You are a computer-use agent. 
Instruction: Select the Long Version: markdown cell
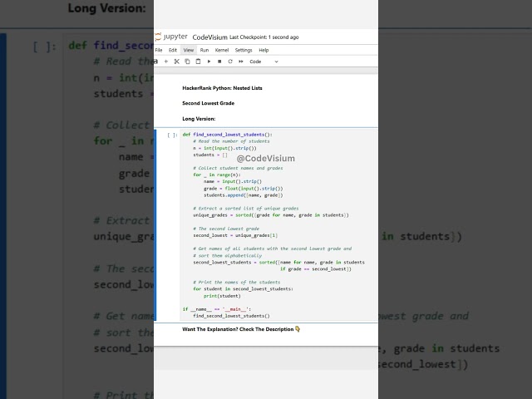[x=199, y=119]
